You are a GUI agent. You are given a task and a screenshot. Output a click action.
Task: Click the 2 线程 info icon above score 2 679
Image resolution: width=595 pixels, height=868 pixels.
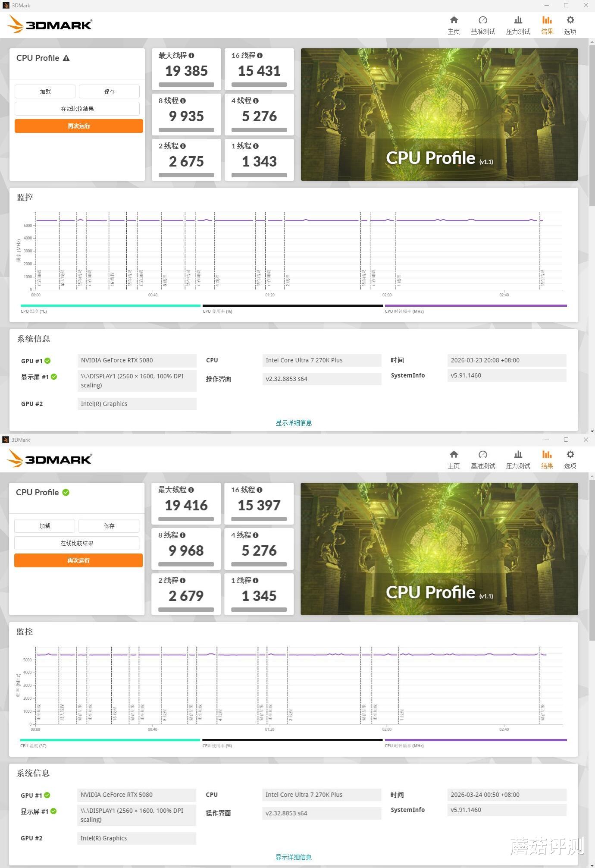pyautogui.click(x=182, y=580)
